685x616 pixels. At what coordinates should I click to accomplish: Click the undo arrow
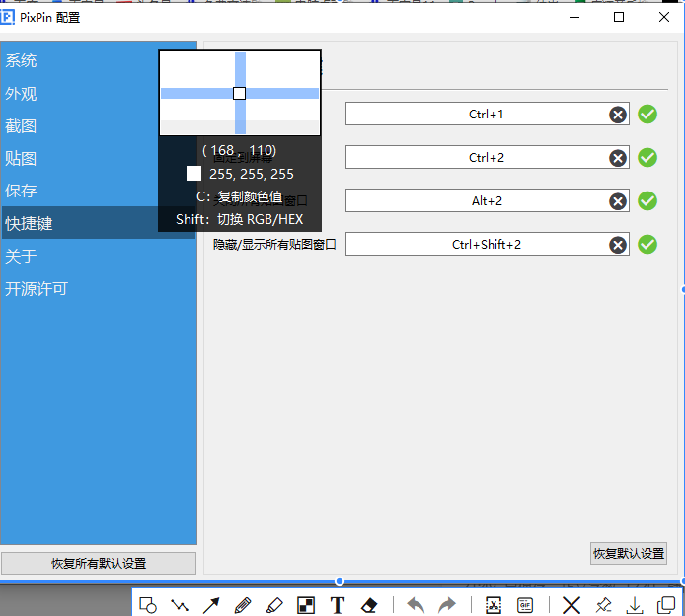click(416, 605)
